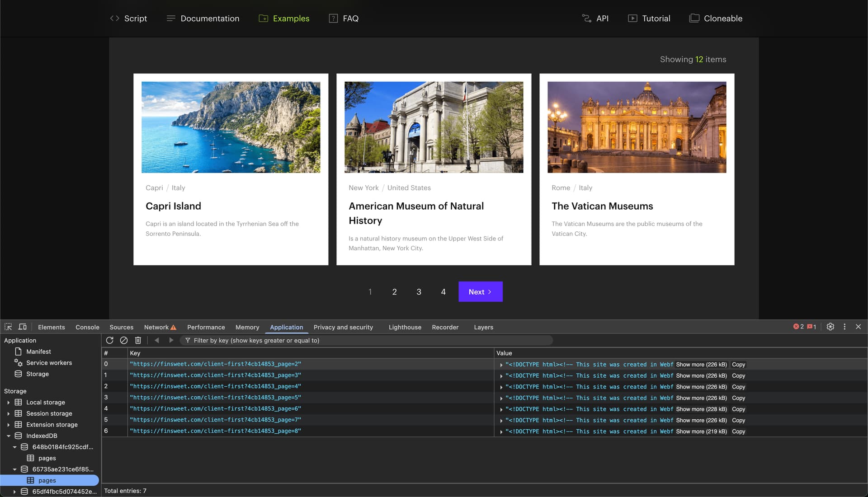This screenshot has width=868, height=497.
Task: Copy value for page=4 entry
Action: pos(738,387)
